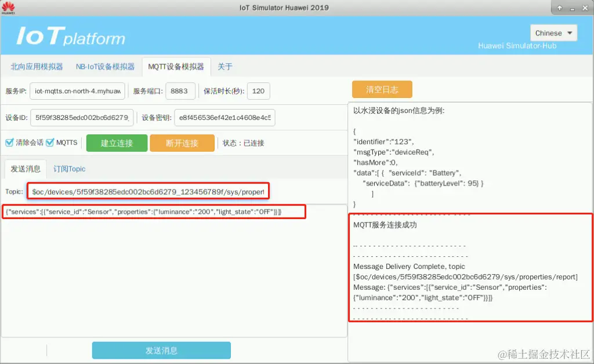
Task: Click the window shade-up arrow button
Action: (x=560, y=8)
